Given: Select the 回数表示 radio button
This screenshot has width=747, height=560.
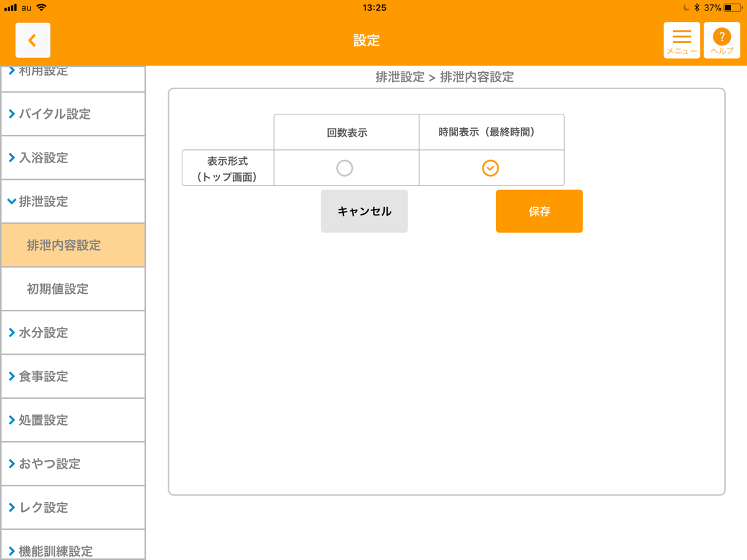Looking at the screenshot, I should pos(344,168).
